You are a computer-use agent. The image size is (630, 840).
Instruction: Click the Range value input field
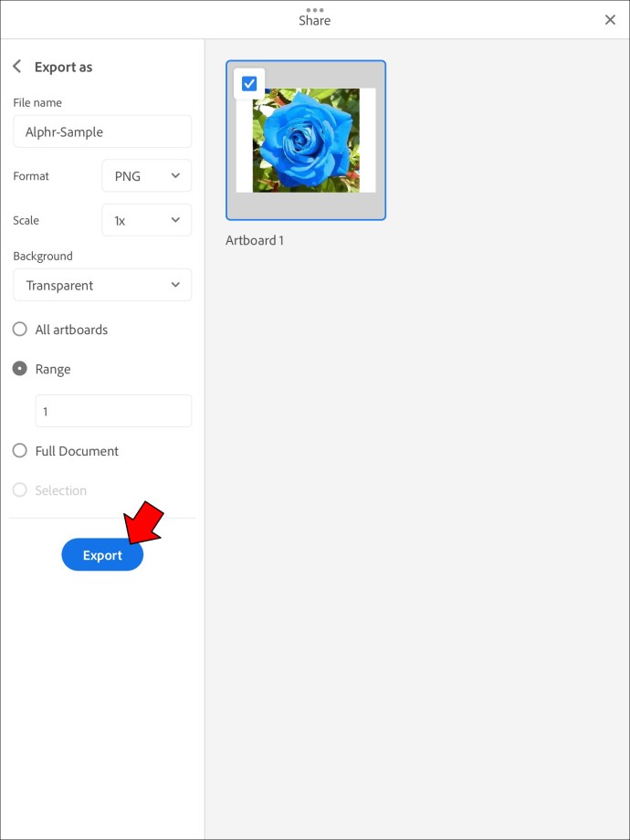(x=113, y=411)
